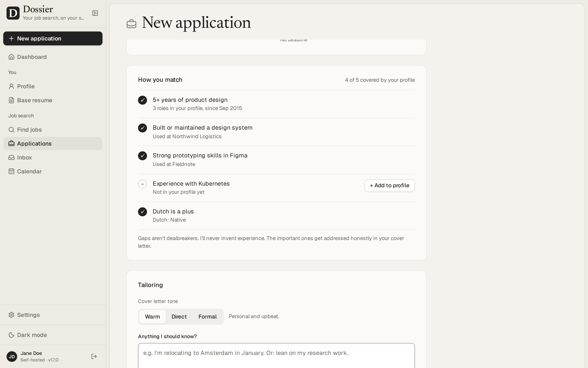Click the New application button in sidebar
588x368 pixels.
coord(53,38)
